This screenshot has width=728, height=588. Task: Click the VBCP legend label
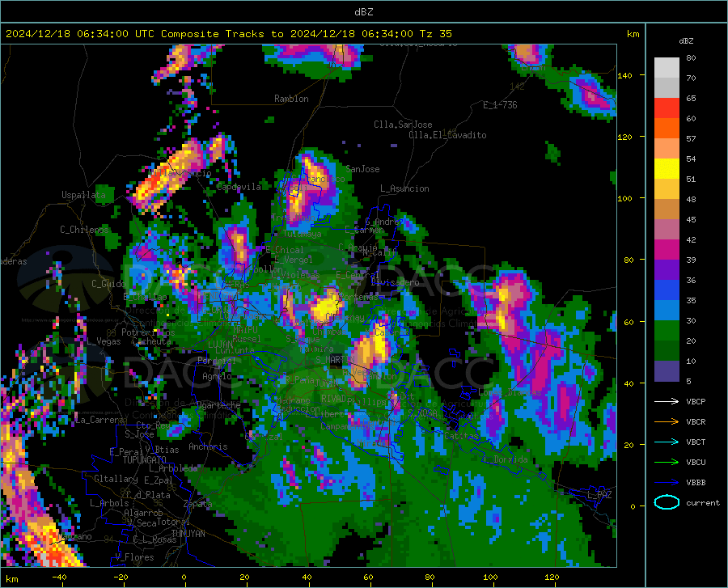[696, 401]
